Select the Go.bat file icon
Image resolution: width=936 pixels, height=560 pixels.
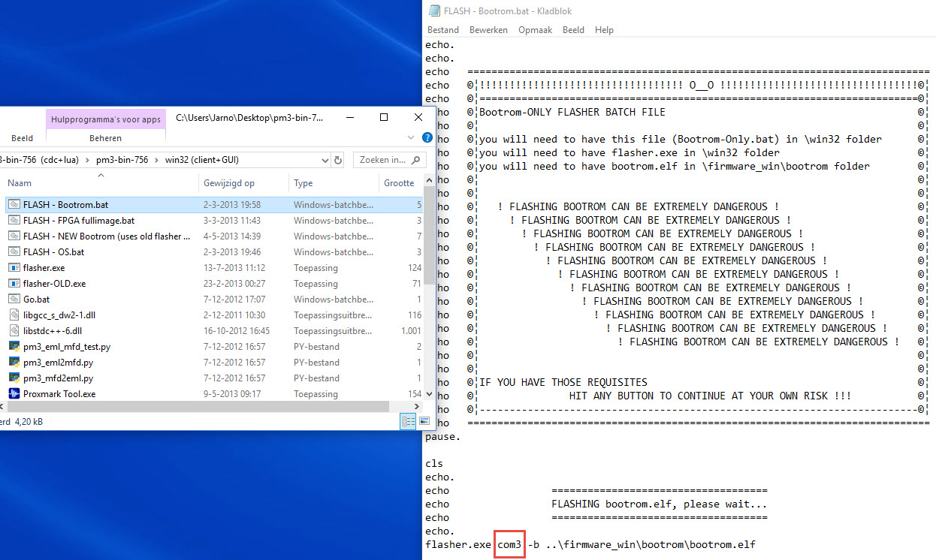[x=14, y=299]
